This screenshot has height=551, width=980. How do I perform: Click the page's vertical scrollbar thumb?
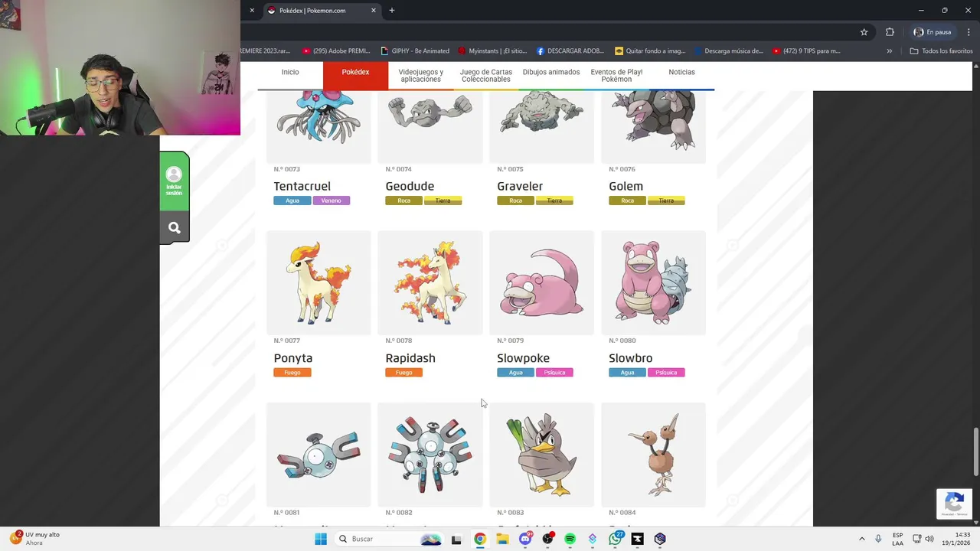(975, 452)
